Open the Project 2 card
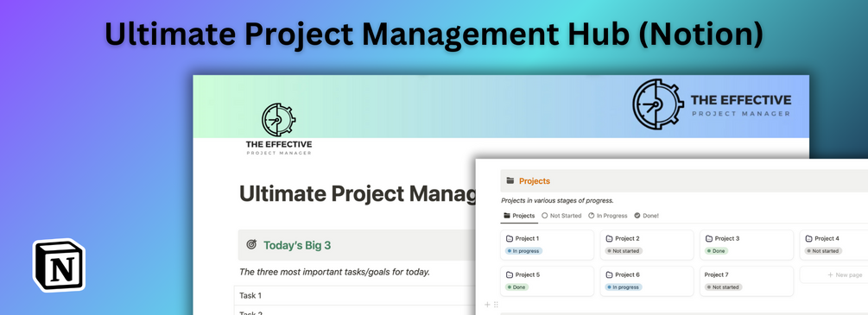Screen dimensions: 868x315 point(647,245)
